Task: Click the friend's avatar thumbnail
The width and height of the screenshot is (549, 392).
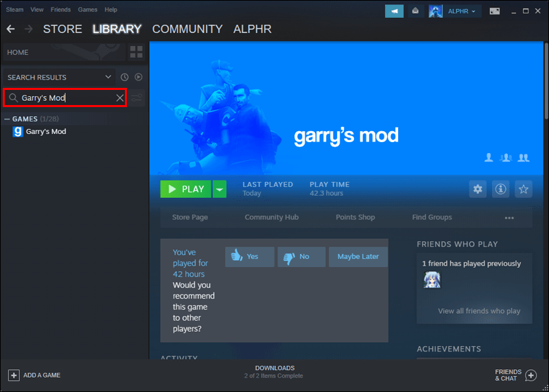Action: [x=432, y=280]
